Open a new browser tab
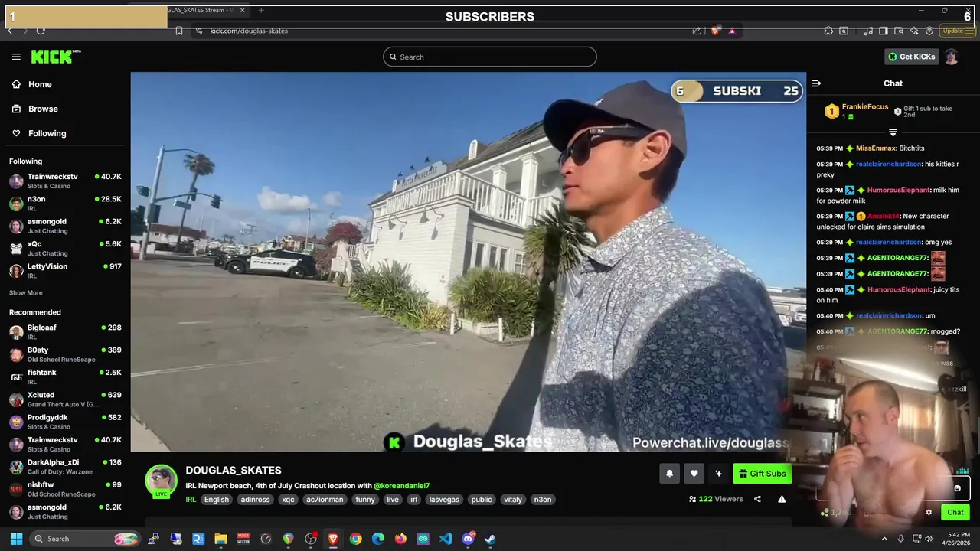The width and height of the screenshot is (980, 551). [x=261, y=10]
